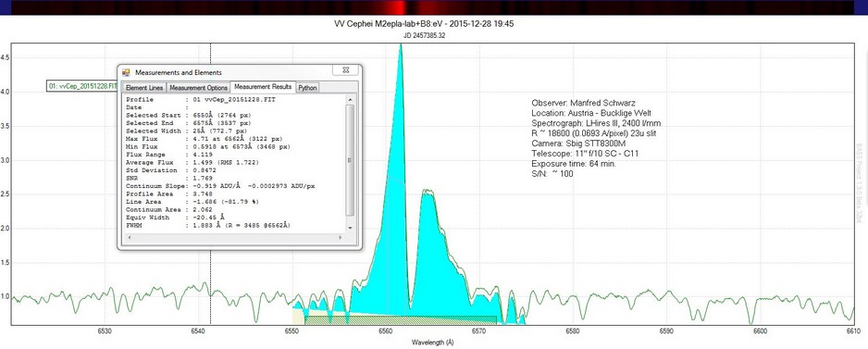
Task: Select the vvCep_20151228.FIT profile legend label
Action: tap(82, 86)
